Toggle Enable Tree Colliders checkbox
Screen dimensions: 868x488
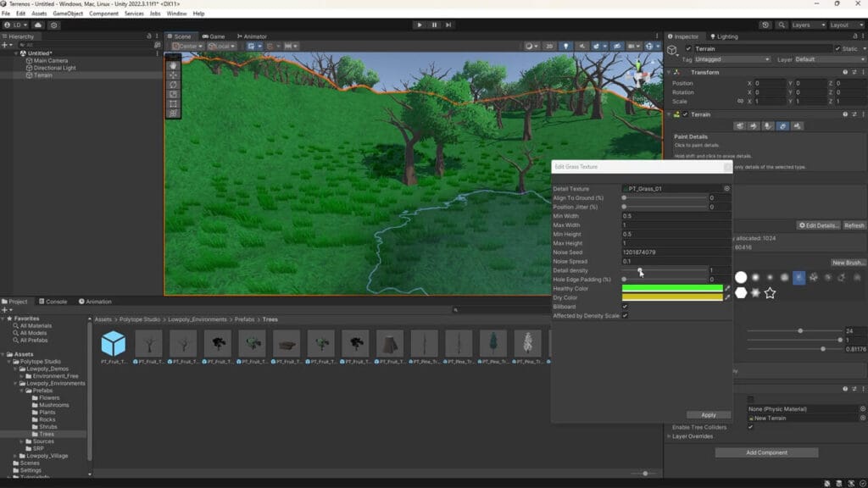751,428
